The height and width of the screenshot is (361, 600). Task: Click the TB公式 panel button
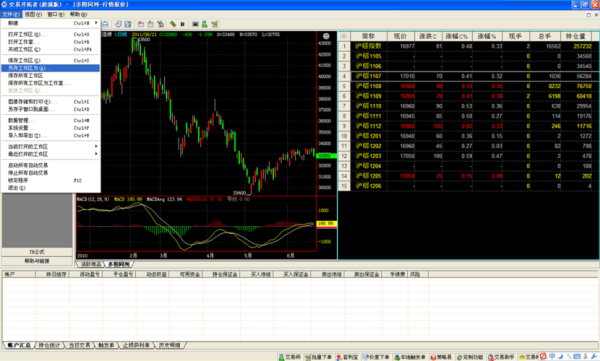37,252
